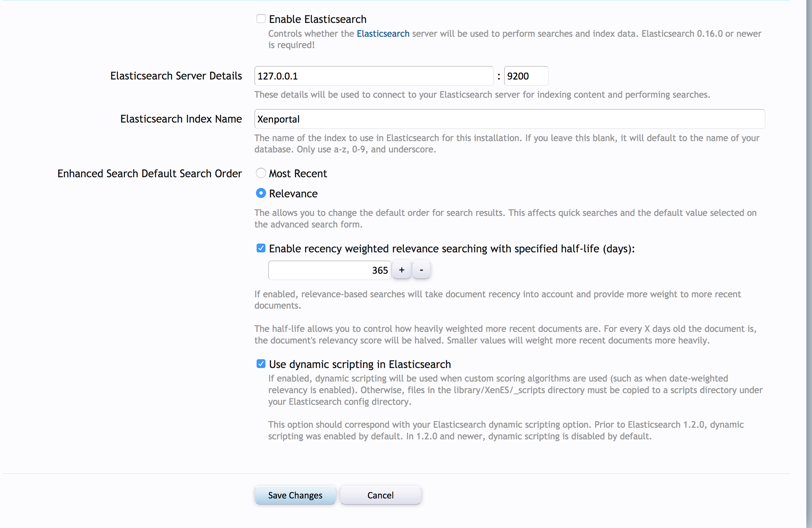
Task: Uncheck recency weighted relevance searching checkbox
Action: click(261, 248)
